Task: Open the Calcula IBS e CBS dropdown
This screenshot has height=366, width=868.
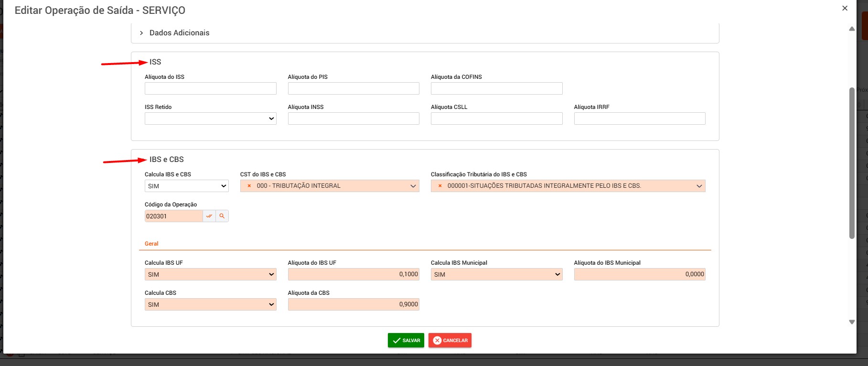Action: click(x=187, y=186)
